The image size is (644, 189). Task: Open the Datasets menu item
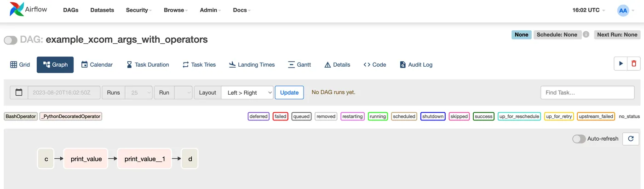(x=102, y=10)
